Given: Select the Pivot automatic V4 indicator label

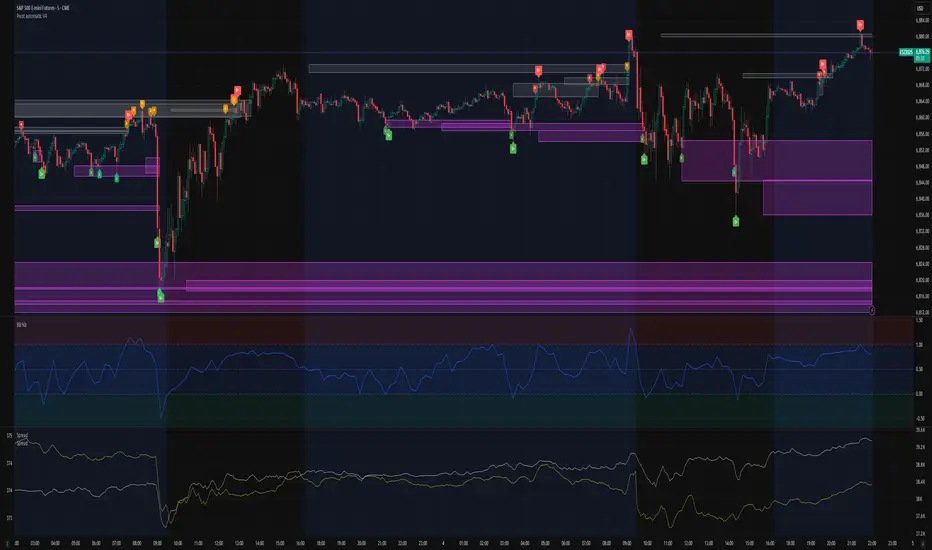Looking at the screenshot, I should 32,16.
